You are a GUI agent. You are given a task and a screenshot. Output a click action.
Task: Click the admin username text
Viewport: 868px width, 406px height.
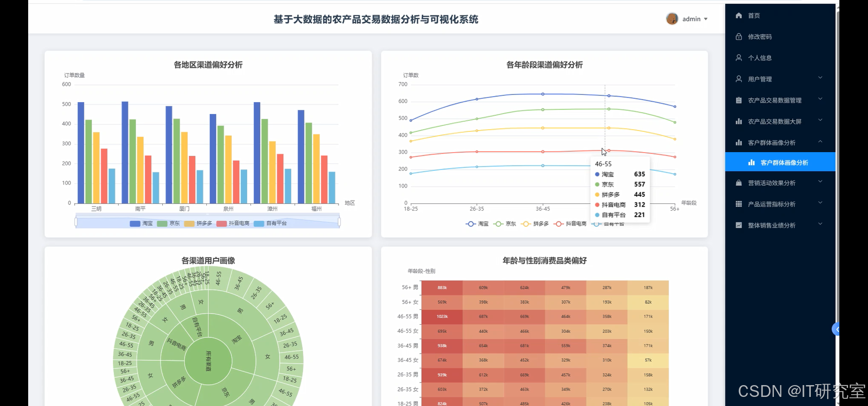pyautogui.click(x=691, y=19)
